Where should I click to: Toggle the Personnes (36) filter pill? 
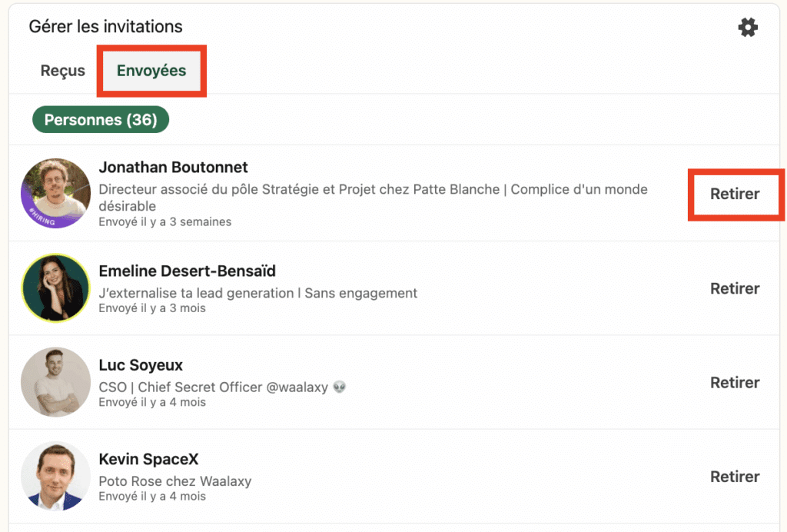[101, 120]
